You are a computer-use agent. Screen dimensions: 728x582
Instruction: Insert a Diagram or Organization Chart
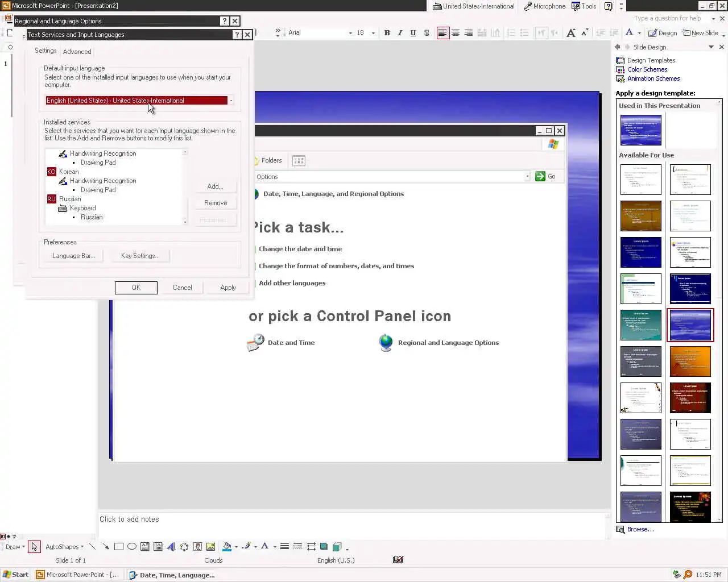coord(184,547)
